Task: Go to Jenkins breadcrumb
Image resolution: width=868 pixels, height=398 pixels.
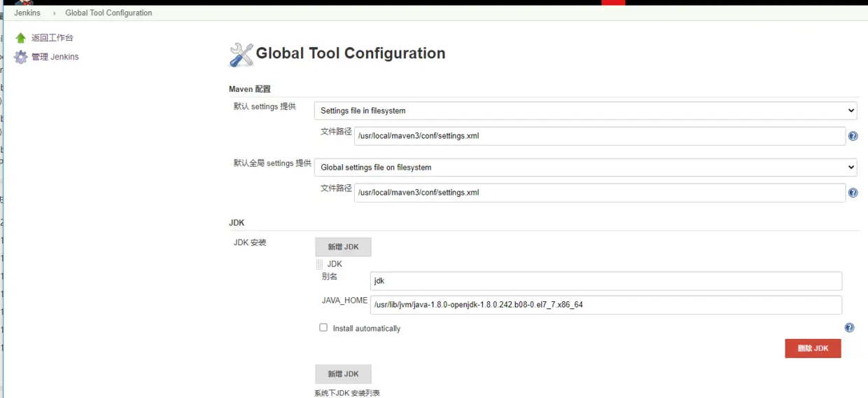Action: click(27, 13)
